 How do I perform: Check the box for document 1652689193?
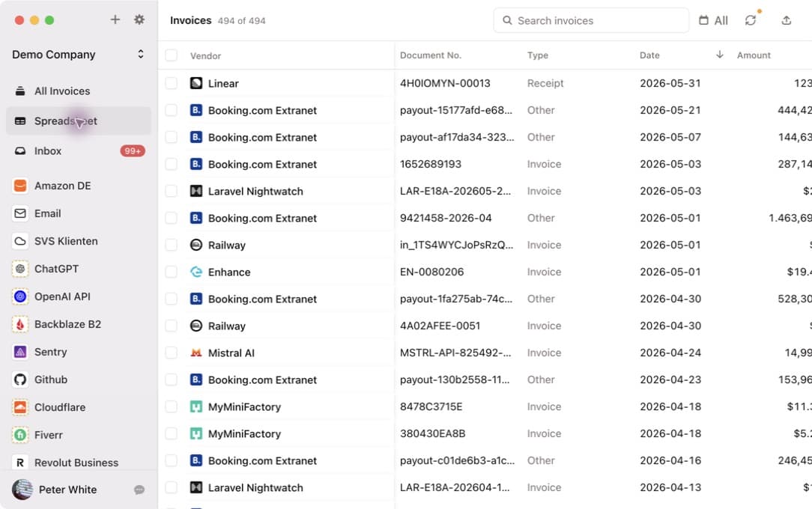tap(172, 164)
